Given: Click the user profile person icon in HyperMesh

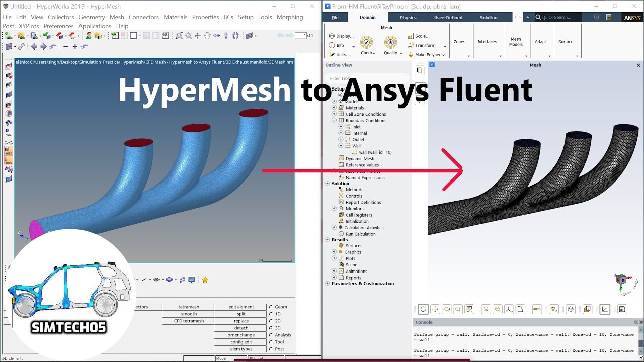Looking at the screenshot, I should pyautogui.click(x=88, y=36).
